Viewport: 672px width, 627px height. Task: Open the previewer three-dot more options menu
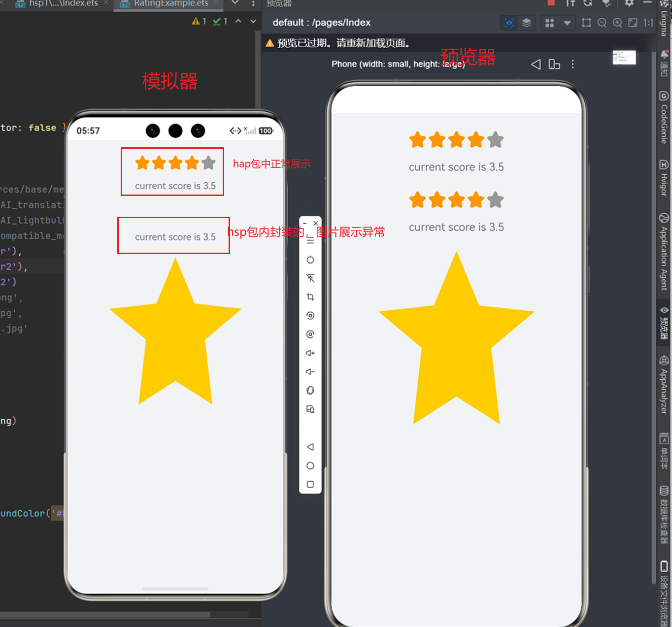(572, 64)
